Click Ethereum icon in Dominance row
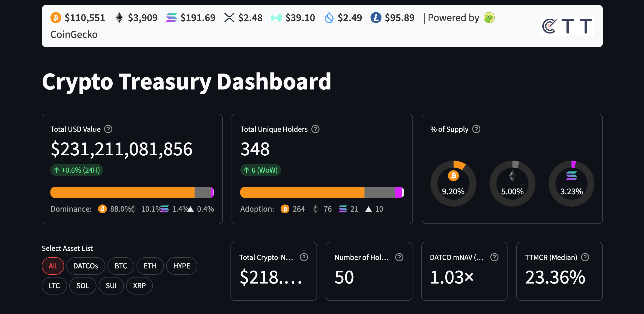 pyautogui.click(x=133, y=209)
